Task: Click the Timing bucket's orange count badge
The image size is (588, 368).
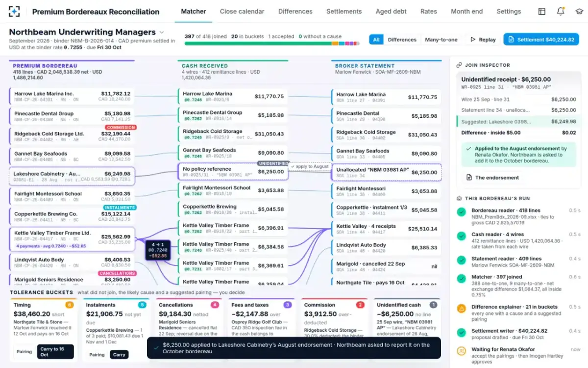Action: 70,305
